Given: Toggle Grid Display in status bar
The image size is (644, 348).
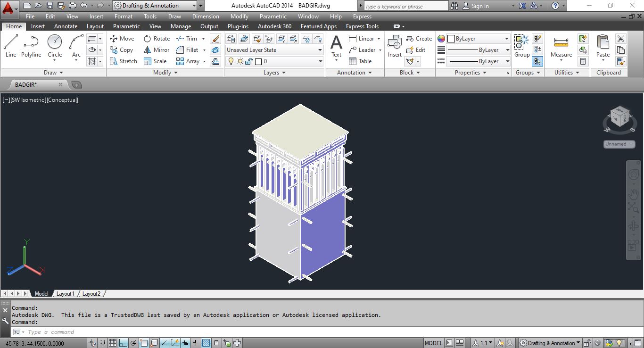Looking at the screenshot, I should 113,343.
